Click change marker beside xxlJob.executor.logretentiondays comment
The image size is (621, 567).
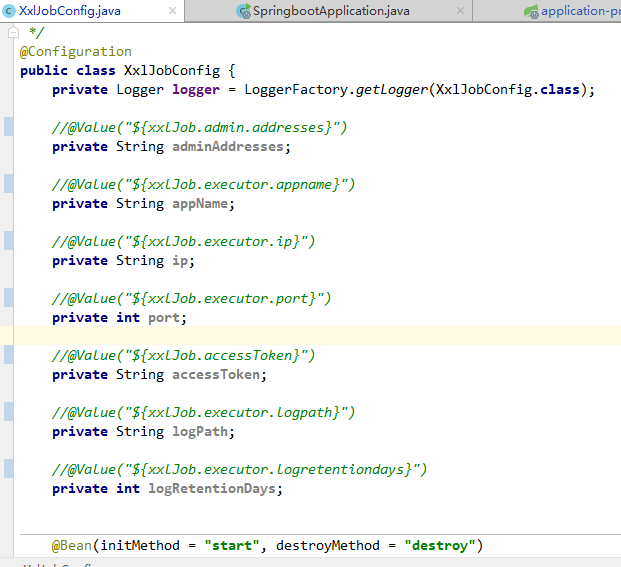tap(8, 469)
